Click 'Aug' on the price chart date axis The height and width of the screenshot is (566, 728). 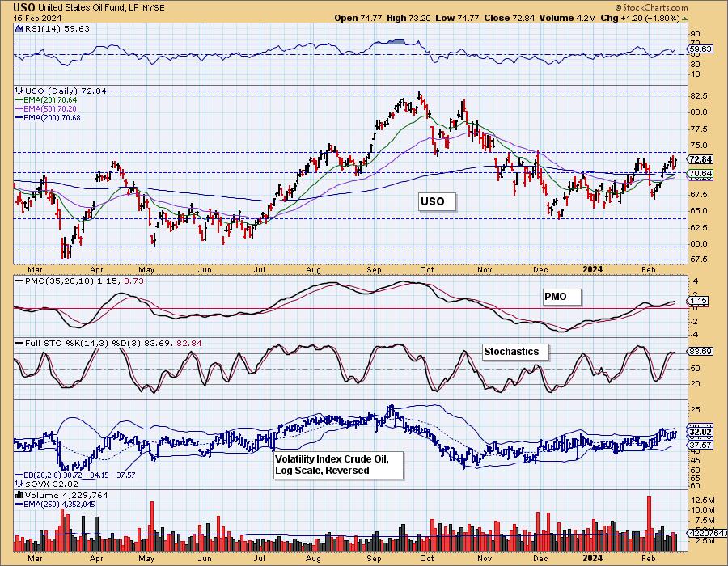[x=313, y=270]
